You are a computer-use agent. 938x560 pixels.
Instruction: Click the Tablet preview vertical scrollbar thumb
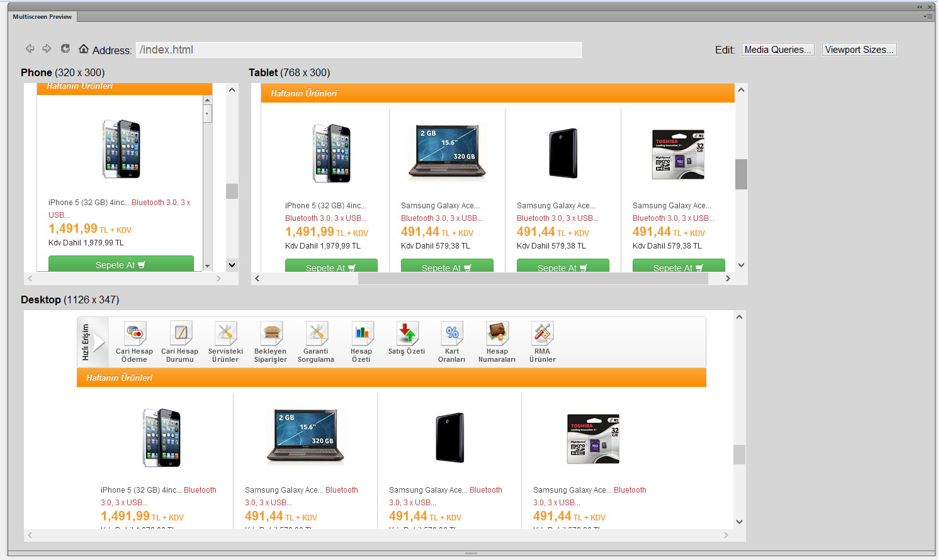741,174
